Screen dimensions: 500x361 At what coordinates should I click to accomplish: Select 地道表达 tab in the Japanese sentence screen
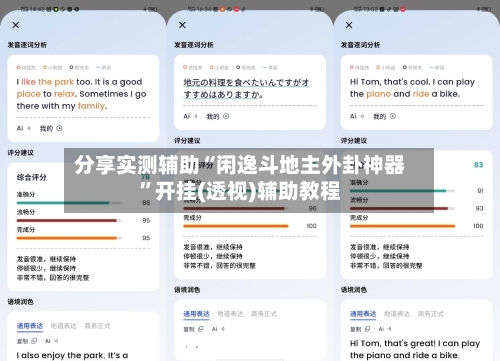coord(230,314)
